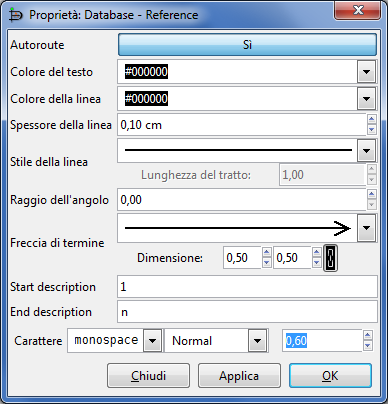Click the Dia icon in title bar
The width and height of the screenshot is (388, 404).
[x=16, y=15]
